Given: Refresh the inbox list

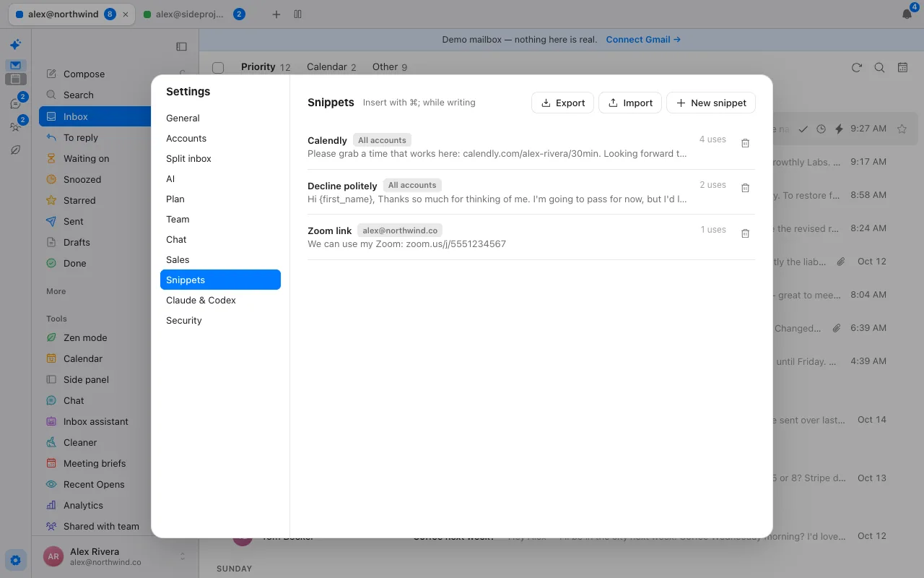Looking at the screenshot, I should point(857,67).
